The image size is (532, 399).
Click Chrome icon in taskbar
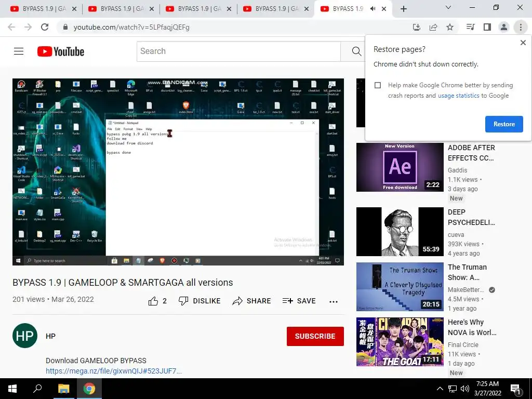click(89, 389)
